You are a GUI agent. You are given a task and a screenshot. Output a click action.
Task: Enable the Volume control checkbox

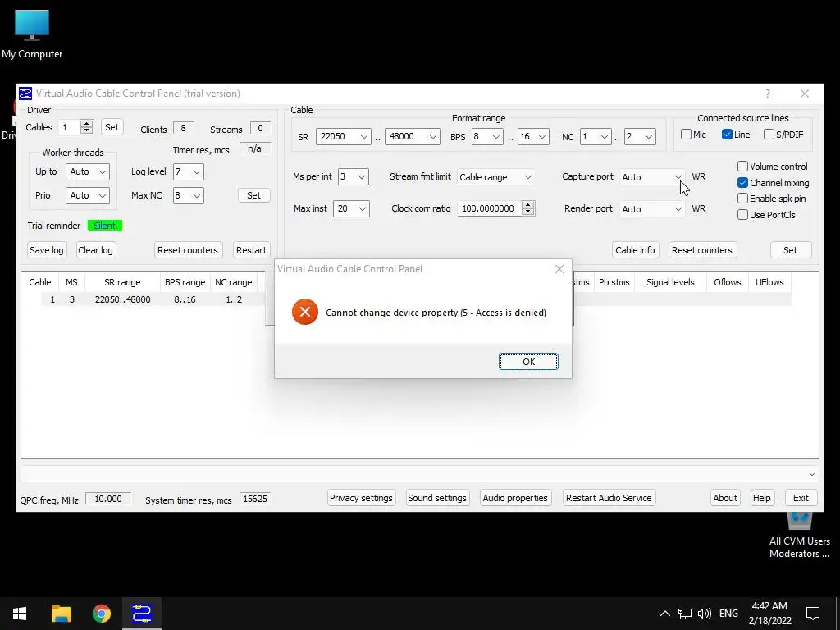click(x=742, y=167)
